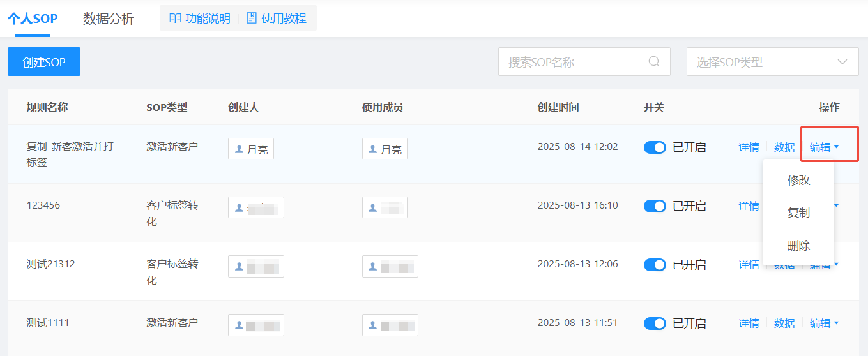This screenshot has height=356, width=868.
Task: Click the document icon beside 使用教程
Action: [252, 18]
